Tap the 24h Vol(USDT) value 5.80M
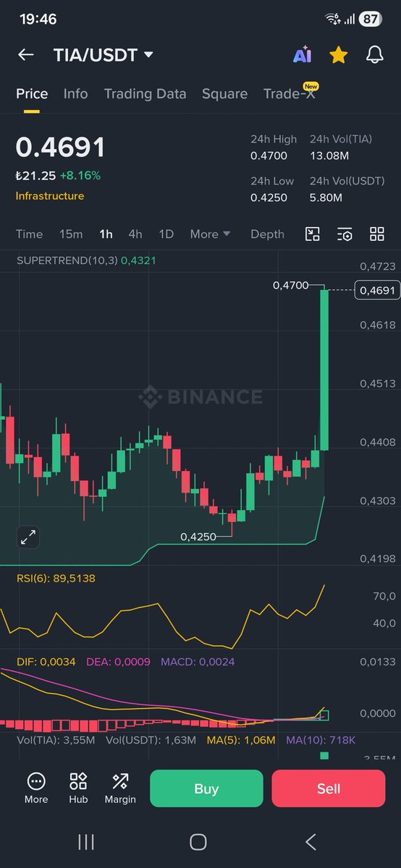 tap(326, 197)
